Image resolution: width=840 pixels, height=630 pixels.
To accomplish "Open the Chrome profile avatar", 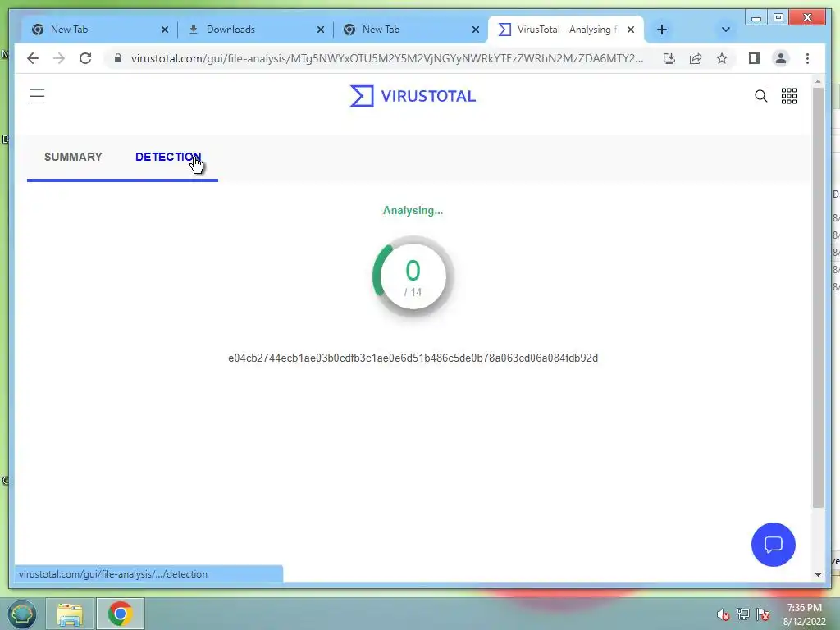I will [x=781, y=58].
